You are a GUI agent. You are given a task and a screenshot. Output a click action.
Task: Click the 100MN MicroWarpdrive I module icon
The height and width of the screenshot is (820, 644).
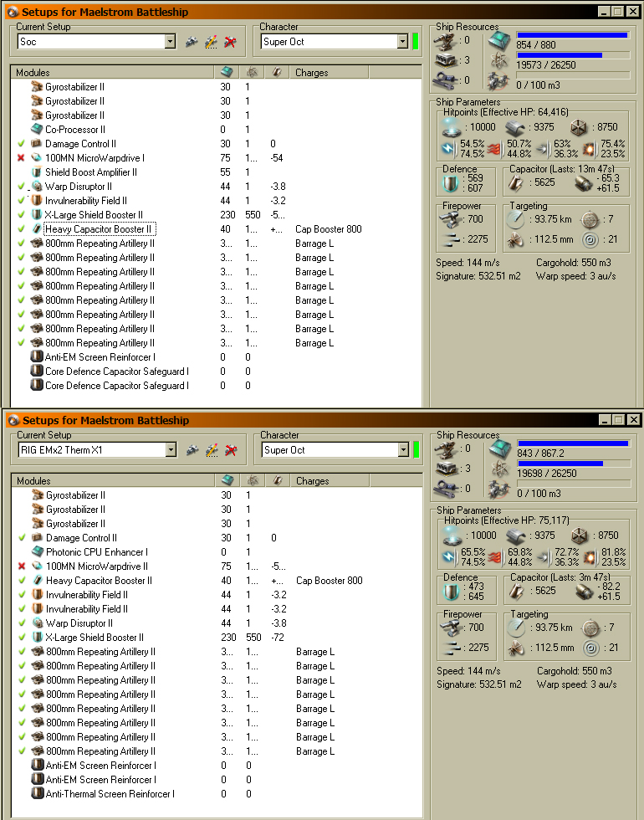click(x=37, y=158)
